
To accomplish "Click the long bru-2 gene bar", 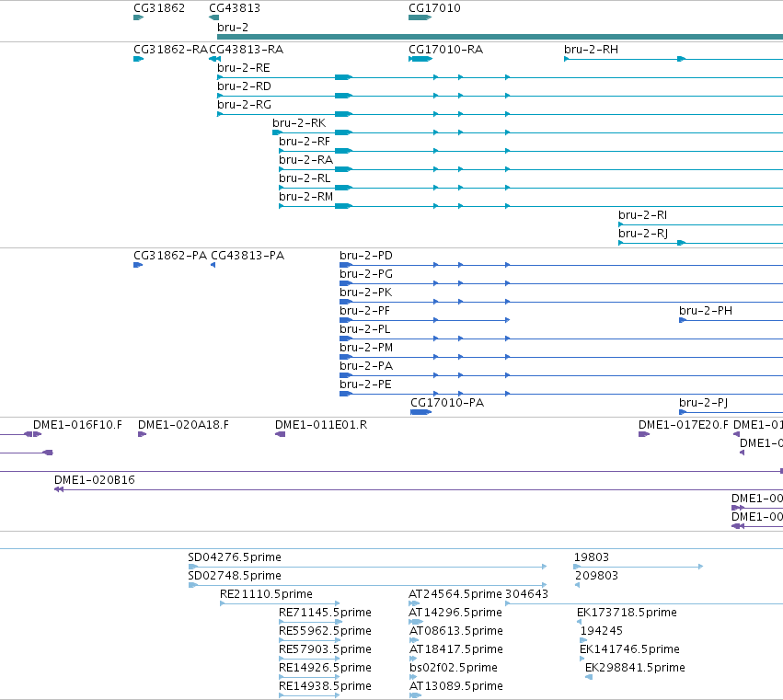I will pos(500,37).
